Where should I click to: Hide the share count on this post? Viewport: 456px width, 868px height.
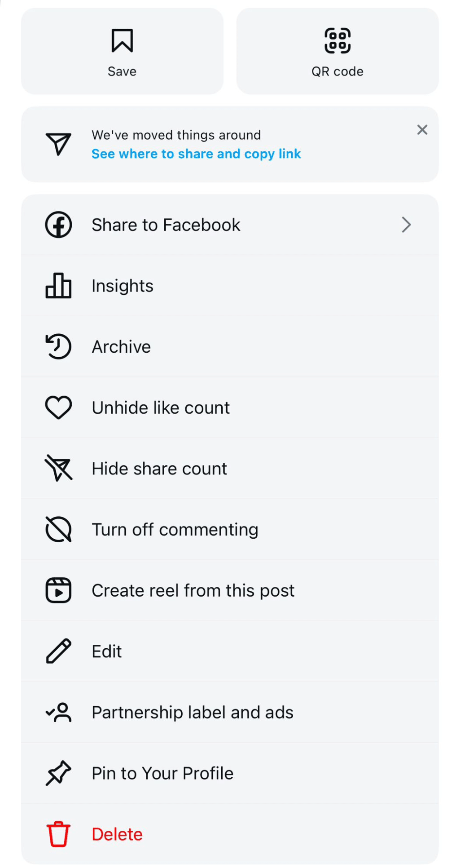pos(159,468)
